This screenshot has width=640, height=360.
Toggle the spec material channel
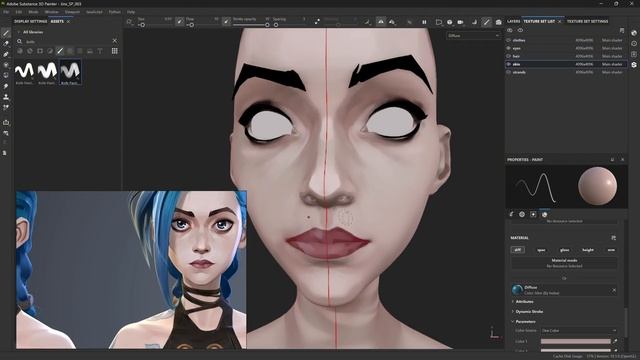541,250
